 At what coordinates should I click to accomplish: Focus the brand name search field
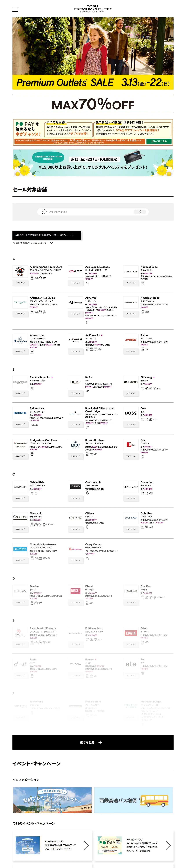(90, 212)
